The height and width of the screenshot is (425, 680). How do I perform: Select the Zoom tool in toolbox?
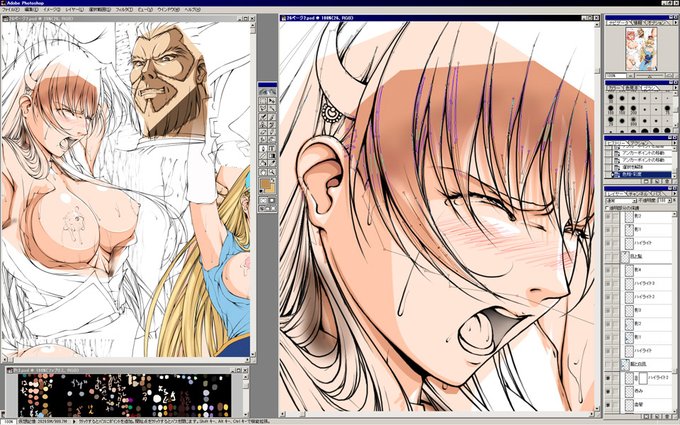(272, 172)
